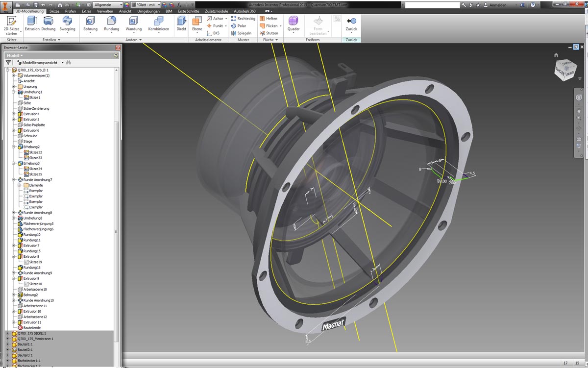Open the filter funnel in the browser
The image size is (588, 368).
pos(8,63)
